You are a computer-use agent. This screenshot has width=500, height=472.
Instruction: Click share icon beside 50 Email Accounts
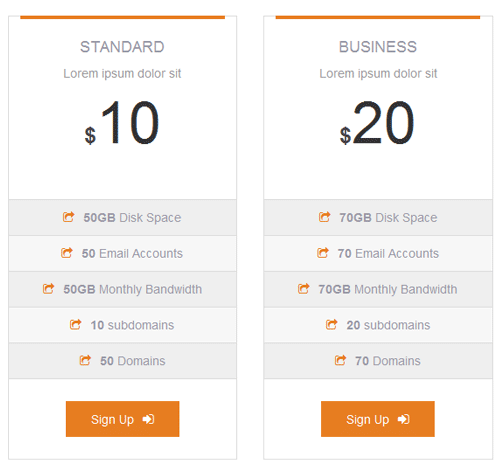coord(67,253)
